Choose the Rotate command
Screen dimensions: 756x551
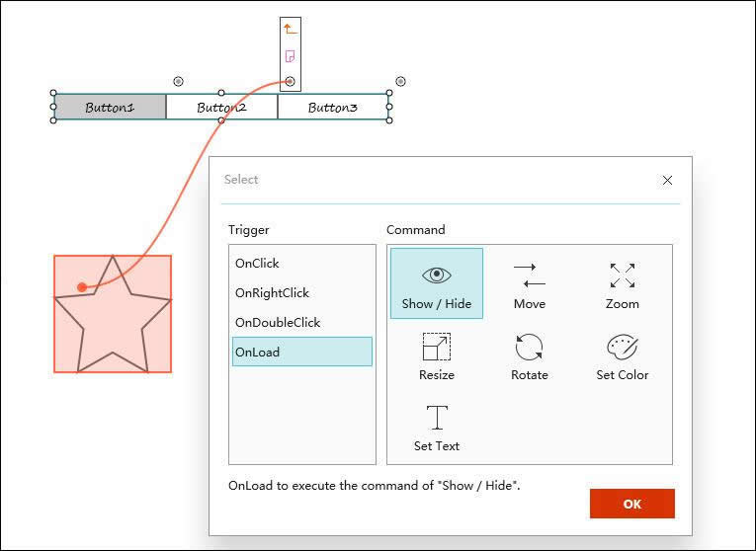click(530, 356)
